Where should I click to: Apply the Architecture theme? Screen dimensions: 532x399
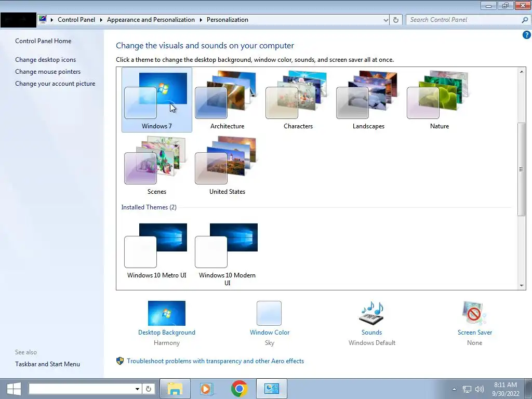point(228,99)
